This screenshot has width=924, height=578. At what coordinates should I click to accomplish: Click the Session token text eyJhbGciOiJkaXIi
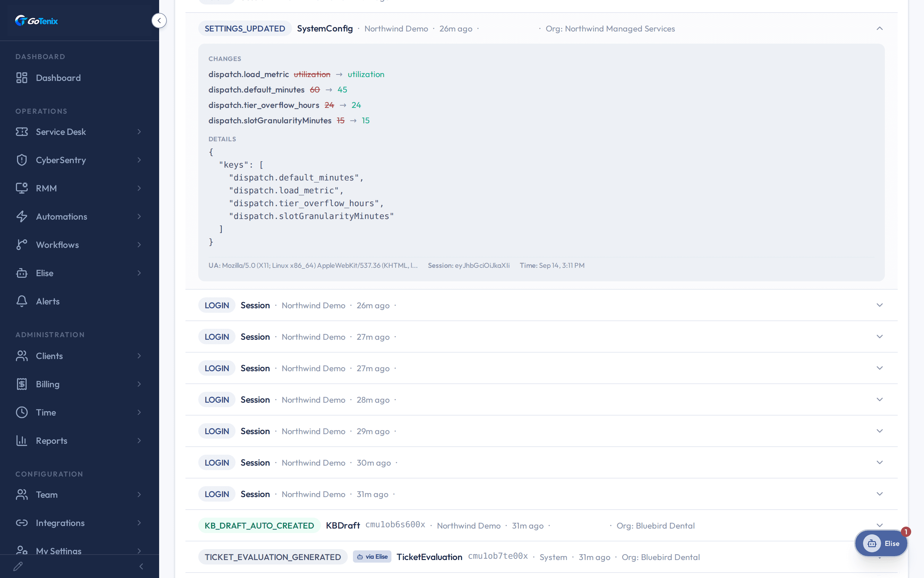tap(482, 265)
